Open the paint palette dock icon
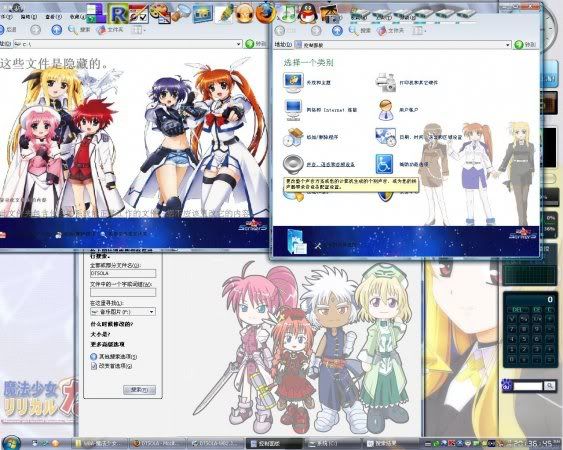The height and width of the screenshot is (450, 563). pyautogui.click(x=160, y=14)
